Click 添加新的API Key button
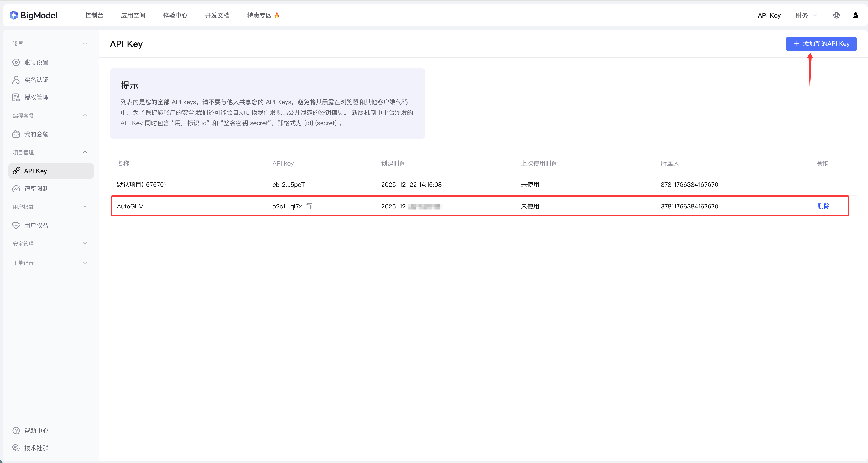The width and height of the screenshot is (868, 463). (x=821, y=44)
